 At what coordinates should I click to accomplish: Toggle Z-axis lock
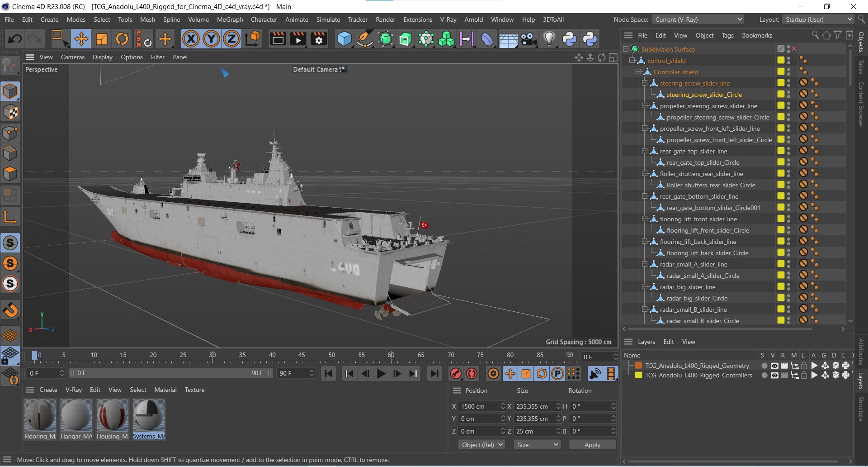[231, 39]
